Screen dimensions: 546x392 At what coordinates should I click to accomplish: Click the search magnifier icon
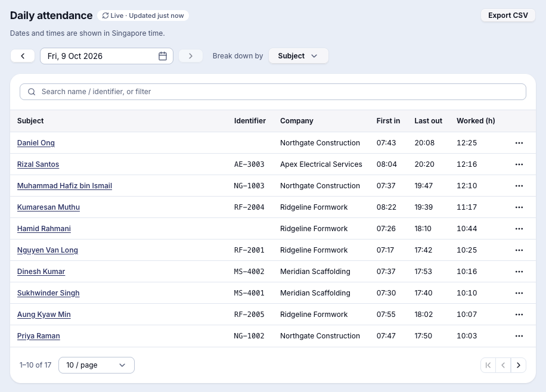pos(32,92)
